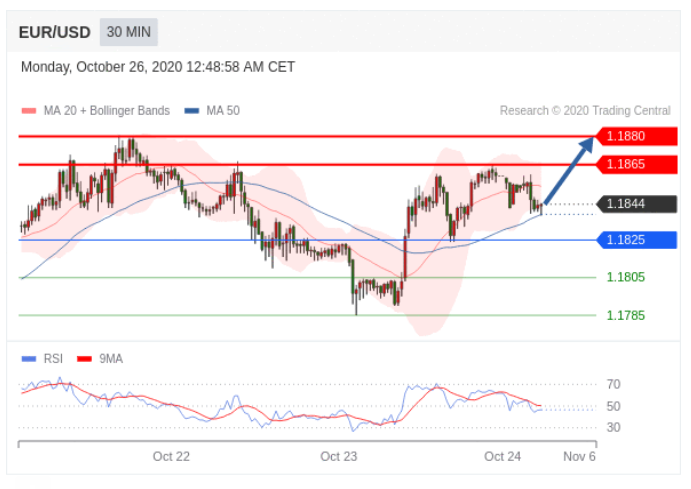
Task: Toggle the MA 50 legend entry
Action: pos(212,111)
